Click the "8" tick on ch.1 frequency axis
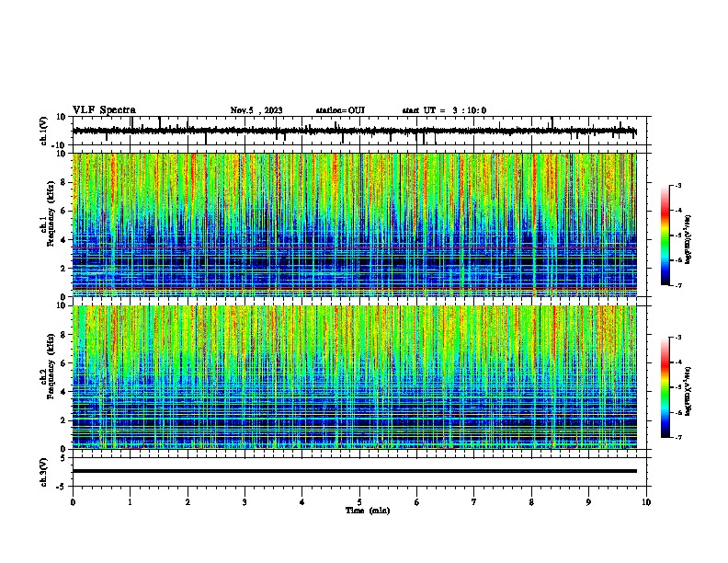Viewport: 728px width, 563px height. [64, 182]
